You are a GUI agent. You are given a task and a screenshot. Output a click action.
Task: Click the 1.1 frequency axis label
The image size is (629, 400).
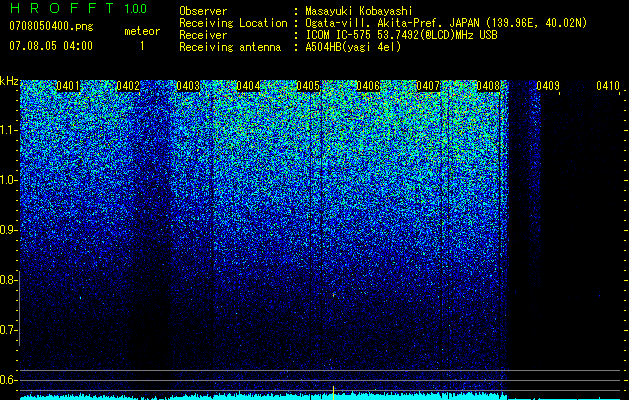tap(8, 130)
